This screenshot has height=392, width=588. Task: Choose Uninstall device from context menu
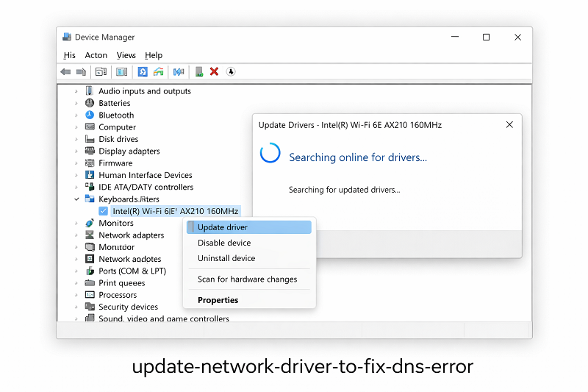click(249, 258)
